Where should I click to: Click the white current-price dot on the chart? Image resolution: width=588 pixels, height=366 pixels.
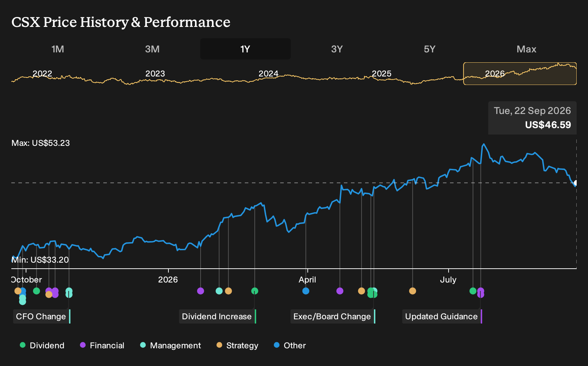[576, 183]
